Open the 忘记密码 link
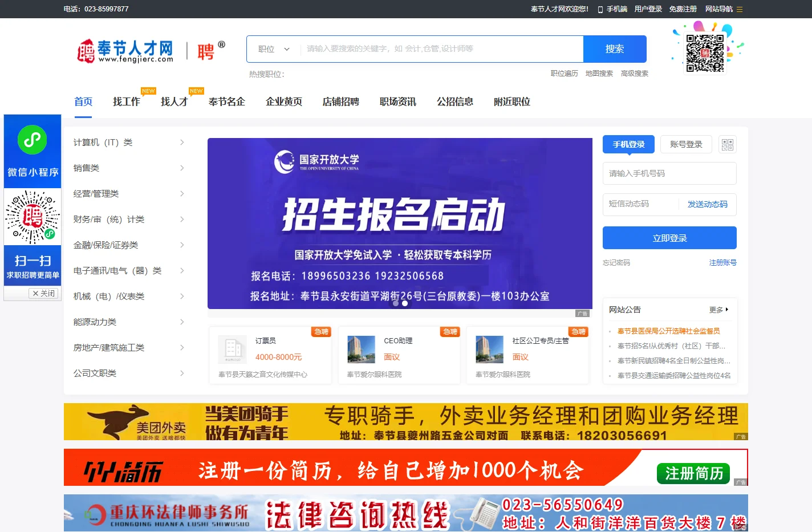812x532 pixels. click(616, 263)
